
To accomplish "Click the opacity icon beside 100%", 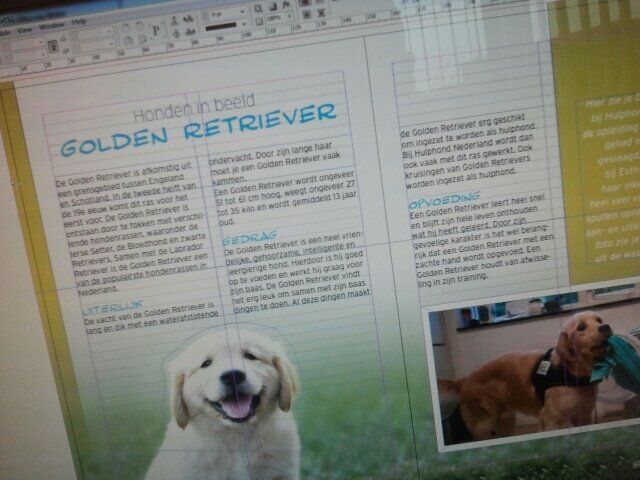I will [259, 21].
